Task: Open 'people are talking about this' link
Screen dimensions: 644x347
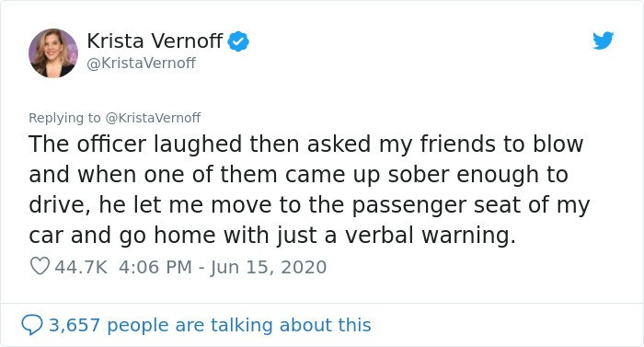Action: pos(239,325)
